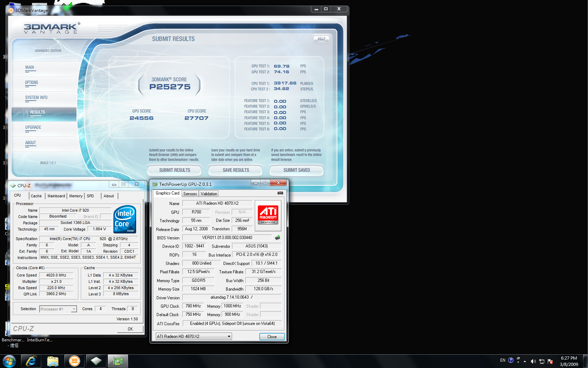Click CPU score value 27707
This screenshot has height=368, width=588.
click(196, 118)
